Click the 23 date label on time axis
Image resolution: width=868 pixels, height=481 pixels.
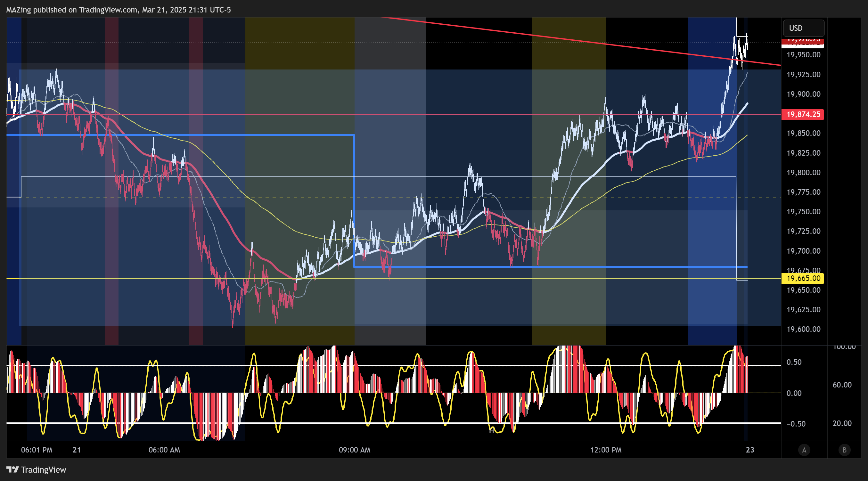click(750, 450)
